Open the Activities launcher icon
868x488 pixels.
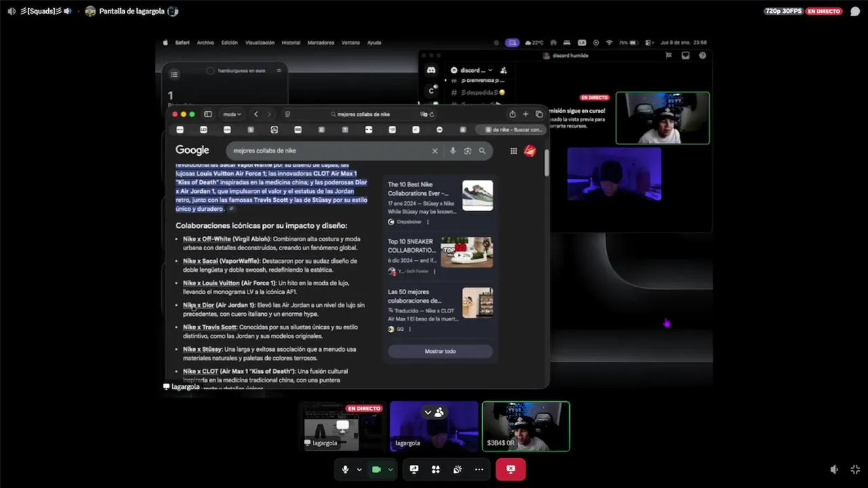[435, 469]
